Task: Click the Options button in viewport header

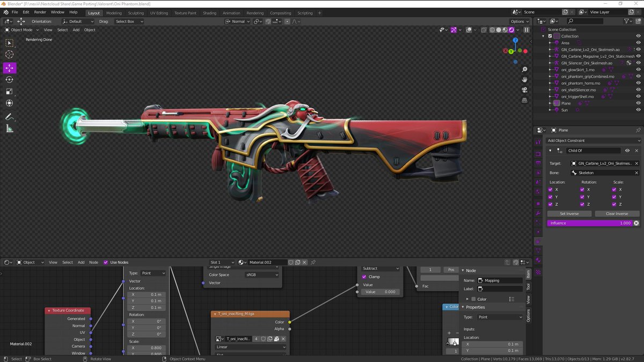Action: coord(519,21)
